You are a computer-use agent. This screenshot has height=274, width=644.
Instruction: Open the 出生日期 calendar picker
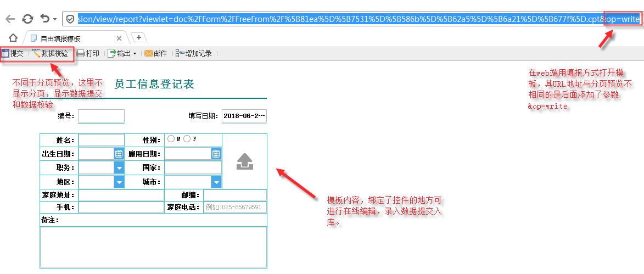click(x=119, y=154)
